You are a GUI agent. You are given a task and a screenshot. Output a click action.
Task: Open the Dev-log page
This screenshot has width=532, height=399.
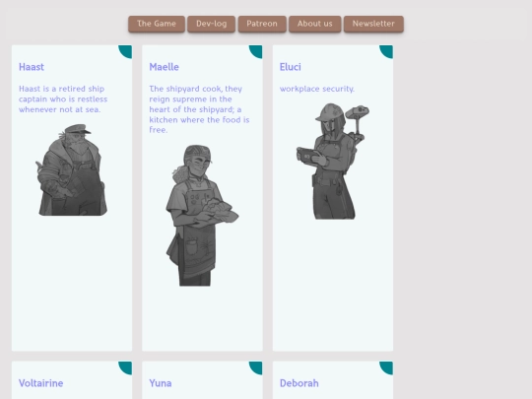tap(211, 24)
